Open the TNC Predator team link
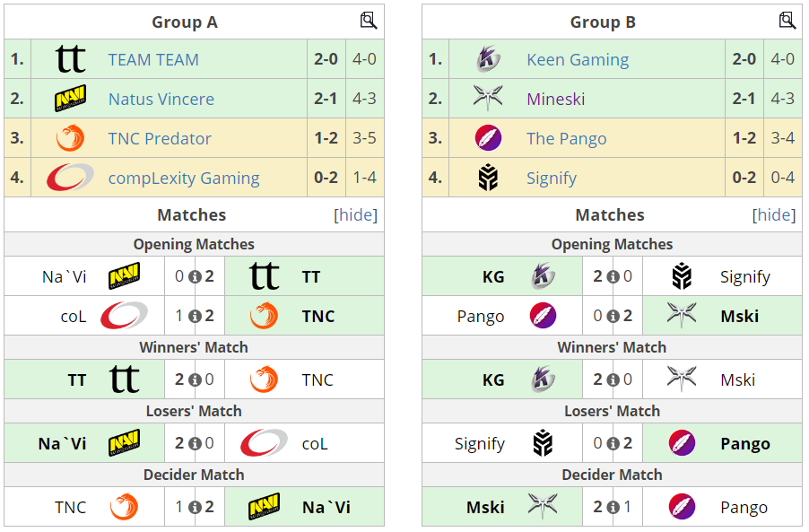 [160, 138]
